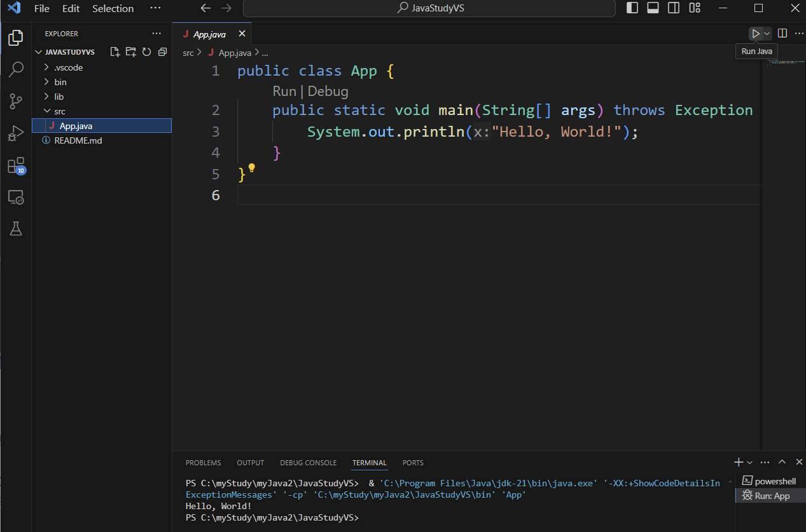Go forward with the navigation arrow
The height and width of the screenshot is (532, 806).
(x=226, y=8)
